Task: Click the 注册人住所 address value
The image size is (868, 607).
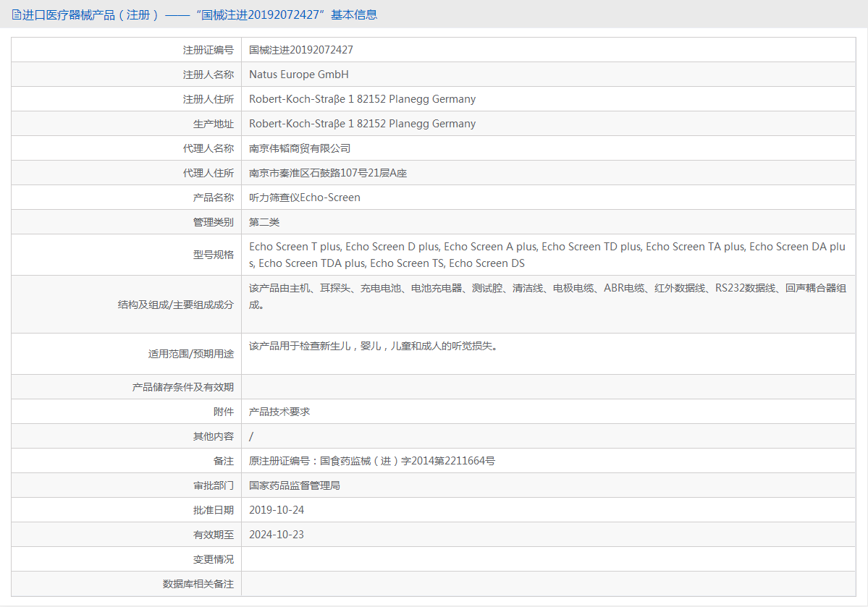Action: coord(362,99)
